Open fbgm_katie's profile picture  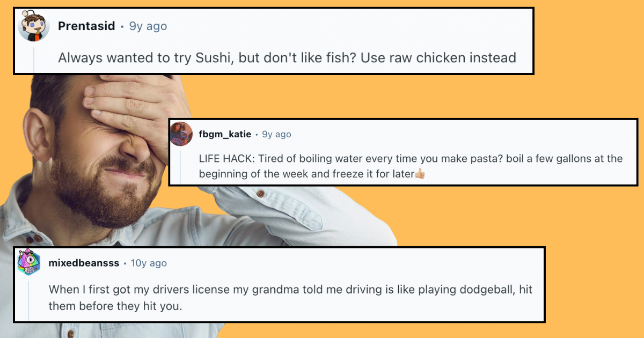coord(181,134)
